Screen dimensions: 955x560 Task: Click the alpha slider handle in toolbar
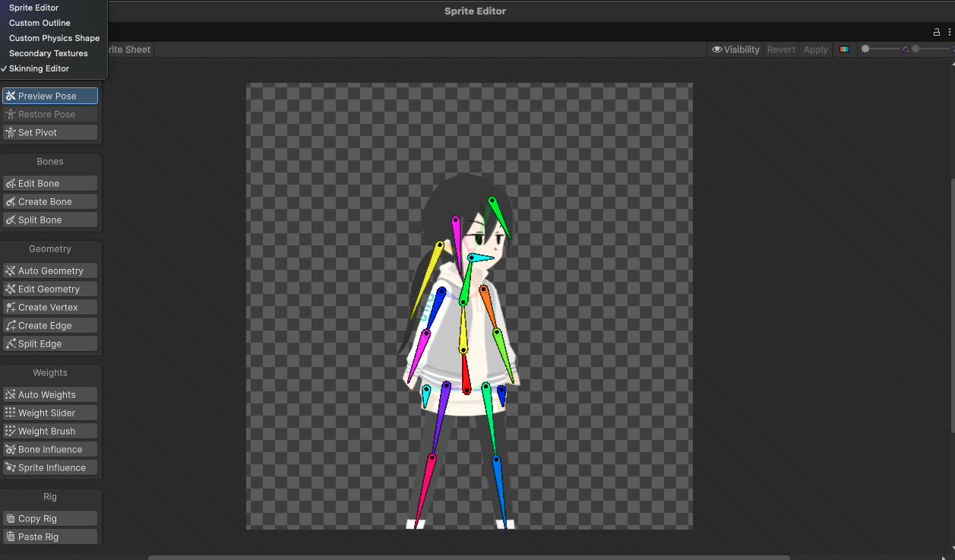click(x=865, y=49)
